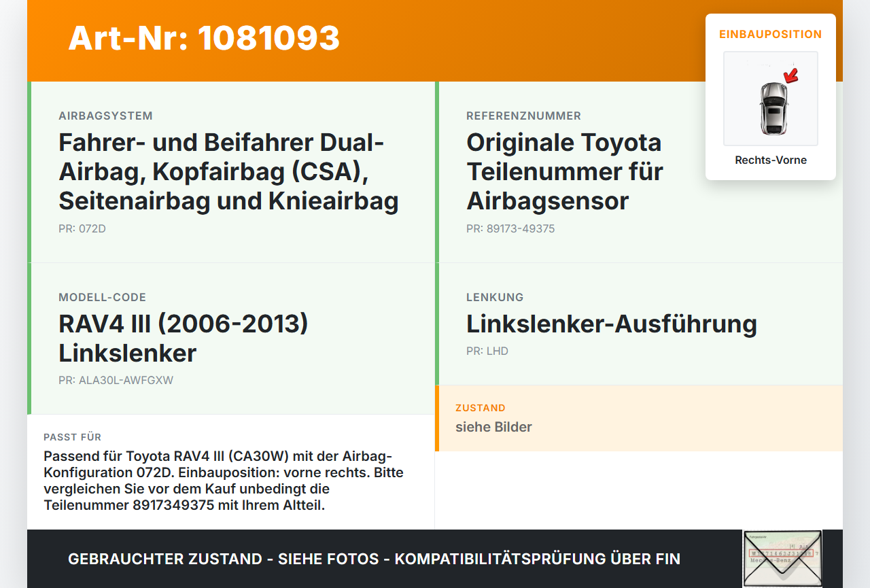Select the Passend für Toyota RAV4 III paragraph
The image size is (870, 588).
224,480
